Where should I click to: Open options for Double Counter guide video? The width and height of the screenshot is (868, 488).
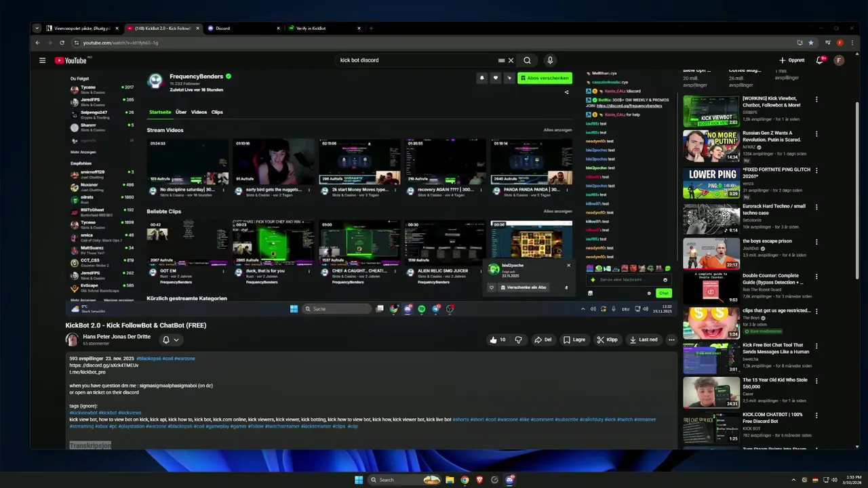(816, 277)
